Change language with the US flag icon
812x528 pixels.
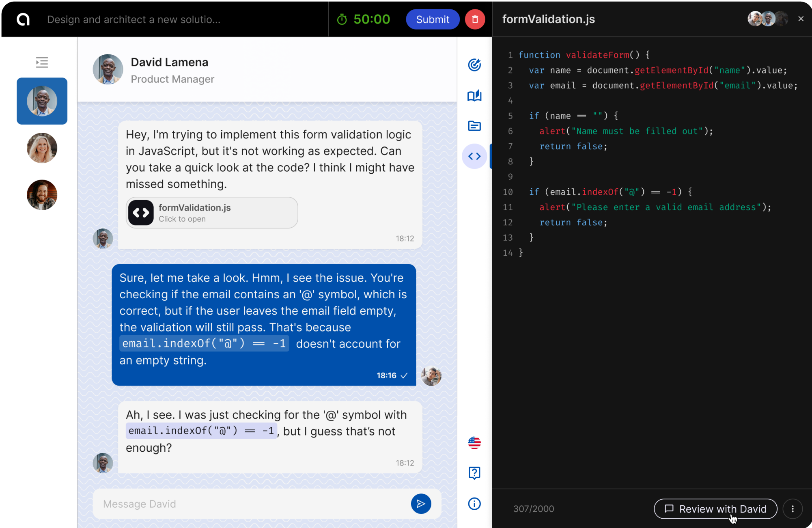(474, 443)
